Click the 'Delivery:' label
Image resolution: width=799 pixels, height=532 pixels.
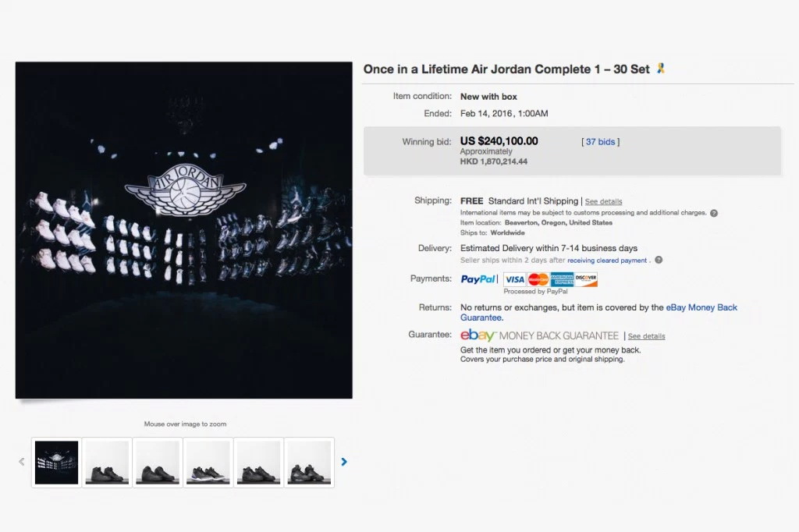tap(435, 248)
